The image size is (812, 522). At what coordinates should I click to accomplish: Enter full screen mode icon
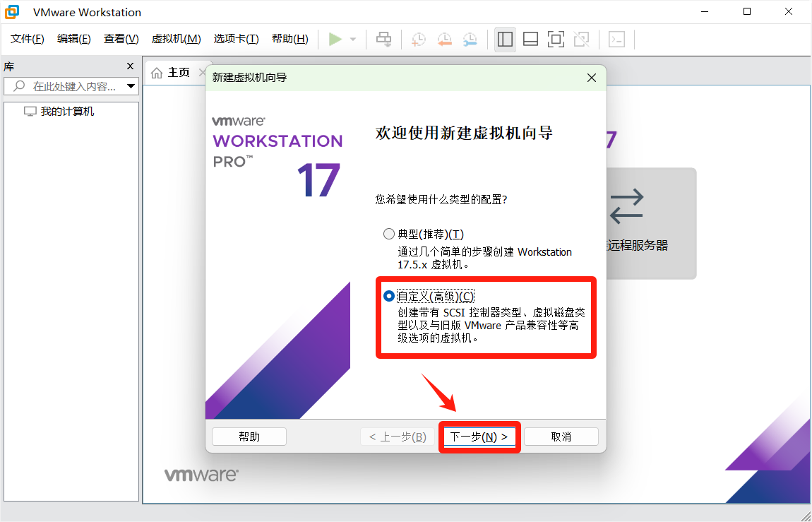pos(556,40)
